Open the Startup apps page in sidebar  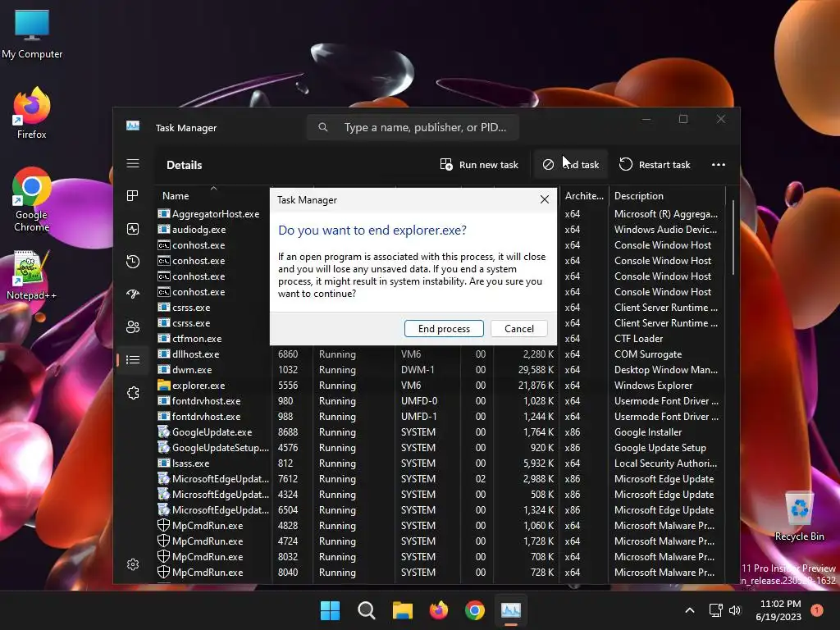133,294
